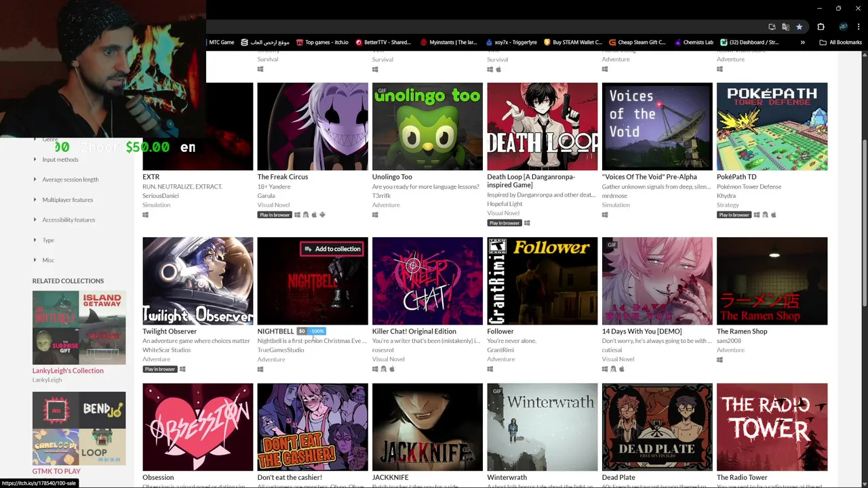Open the Killer Chat! Original Edition title
Screen dimensions: 868x488
coord(414,331)
